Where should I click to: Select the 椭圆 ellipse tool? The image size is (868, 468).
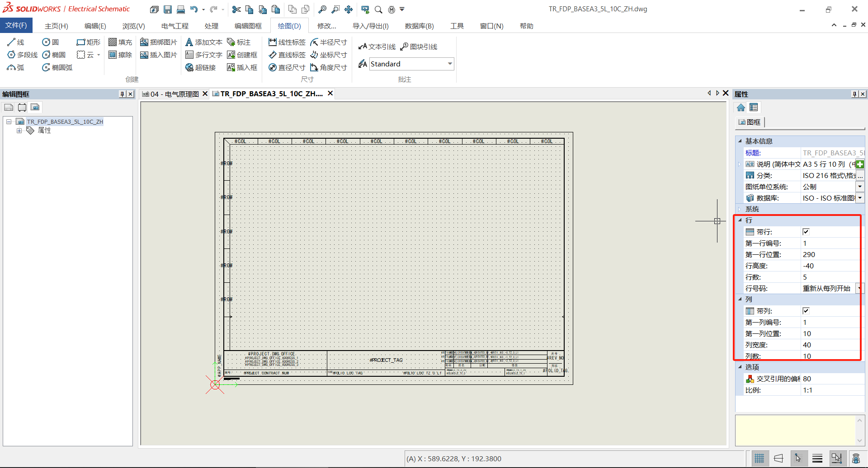pyautogui.click(x=54, y=55)
